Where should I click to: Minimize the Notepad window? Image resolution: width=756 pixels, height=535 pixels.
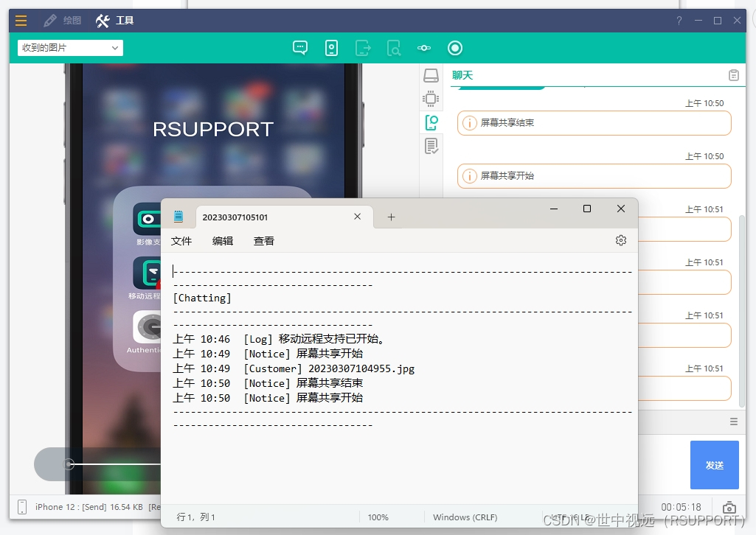(554, 209)
